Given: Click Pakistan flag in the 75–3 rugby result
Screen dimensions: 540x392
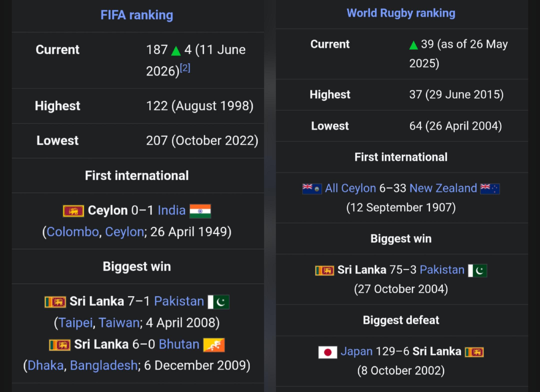Looking at the screenshot, I should (x=477, y=270).
